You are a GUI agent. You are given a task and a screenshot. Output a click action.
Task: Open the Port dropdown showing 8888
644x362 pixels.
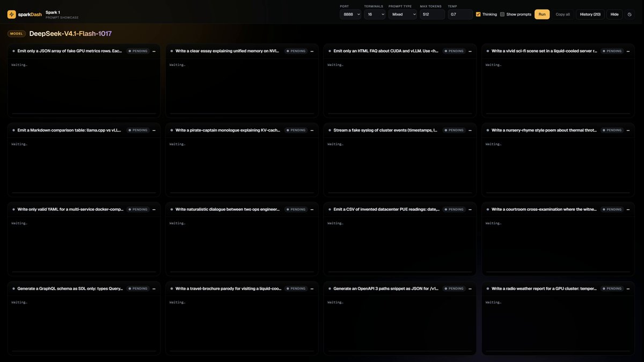click(x=350, y=14)
